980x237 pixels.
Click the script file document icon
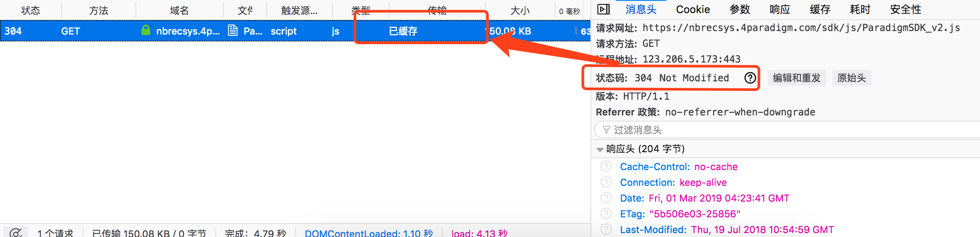(x=233, y=31)
